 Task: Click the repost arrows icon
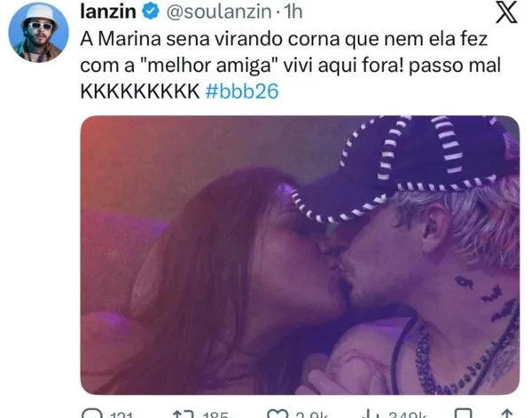[183, 414]
